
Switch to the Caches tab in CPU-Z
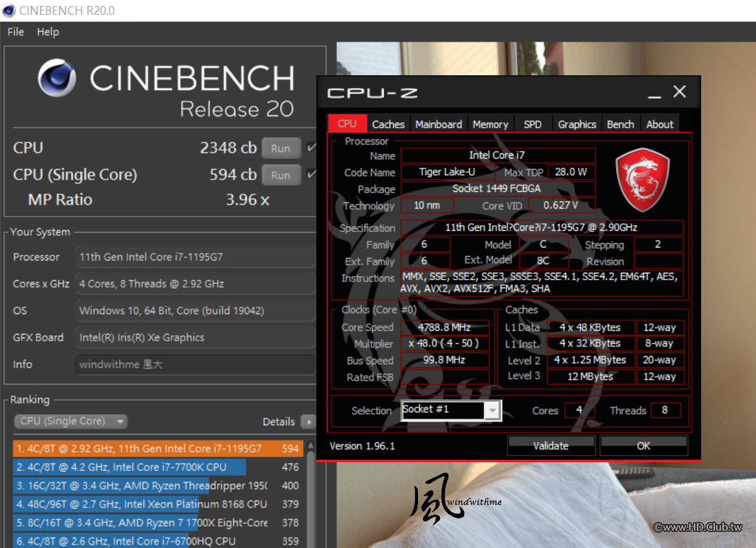pos(388,124)
